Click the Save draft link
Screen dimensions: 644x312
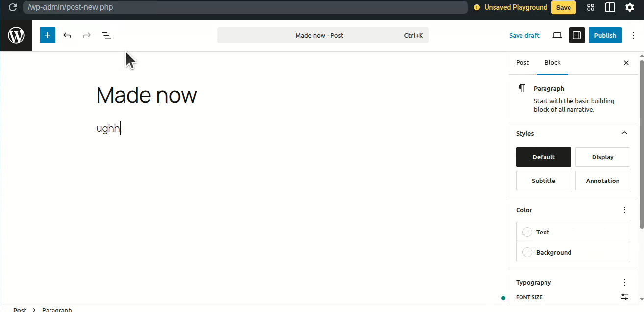(524, 35)
